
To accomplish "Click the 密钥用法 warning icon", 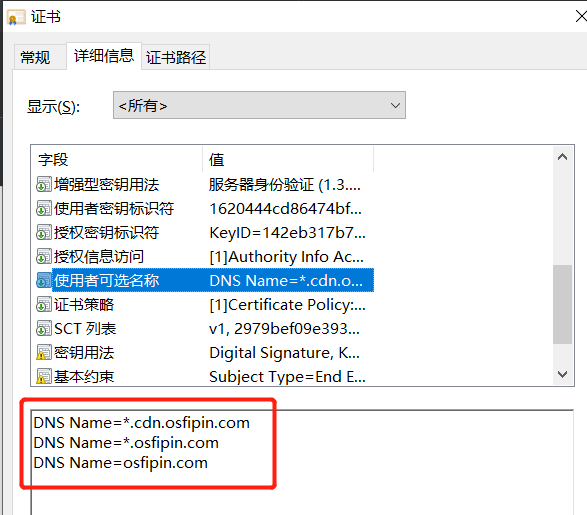I will 44,353.
